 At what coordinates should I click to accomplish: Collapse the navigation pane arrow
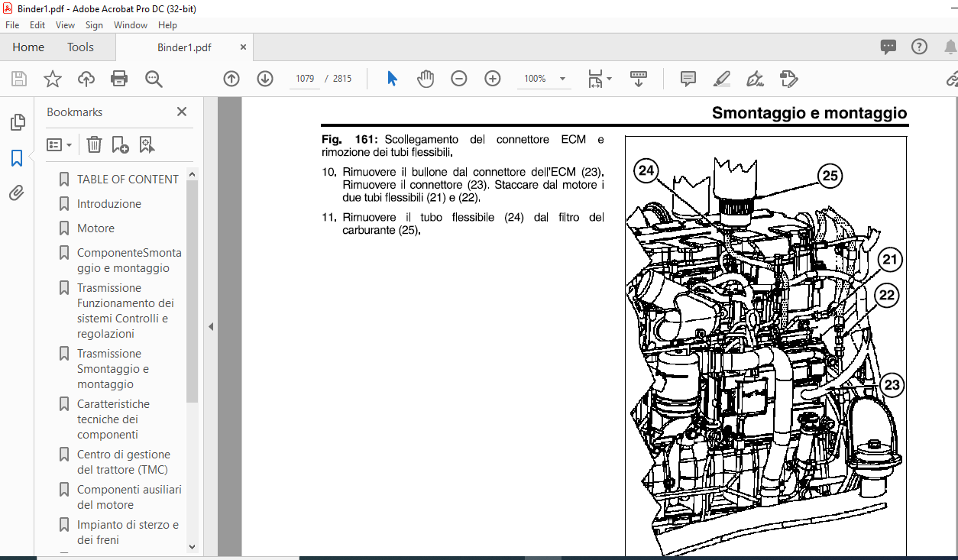pyautogui.click(x=211, y=326)
